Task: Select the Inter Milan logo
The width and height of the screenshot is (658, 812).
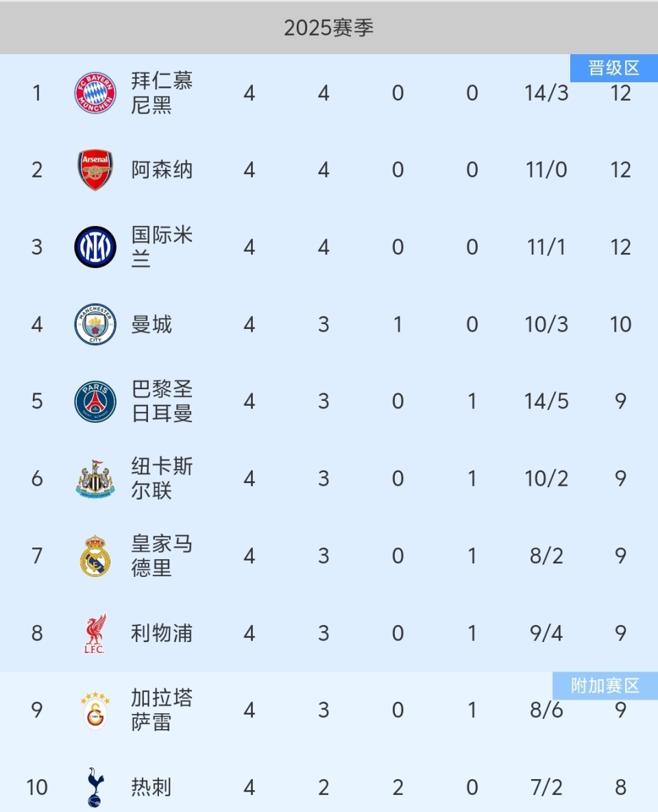Action: click(x=95, y=247)
